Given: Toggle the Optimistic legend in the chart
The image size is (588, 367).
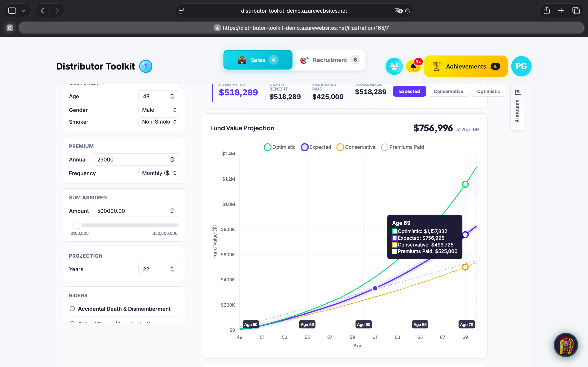Looking at the screenshot, I should (x=267, y=147).
